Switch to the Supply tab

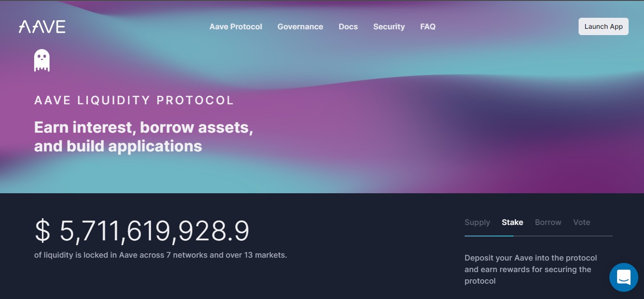[x=477, y=222]
